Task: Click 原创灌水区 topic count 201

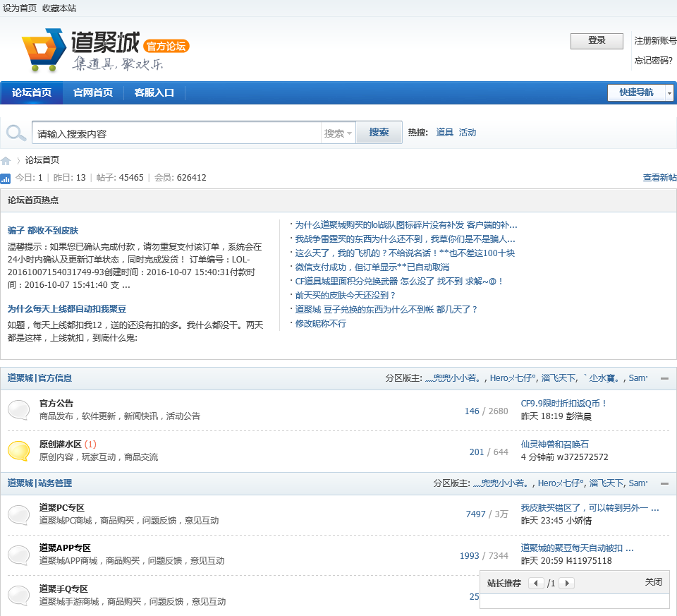Action: coord(477,452)
